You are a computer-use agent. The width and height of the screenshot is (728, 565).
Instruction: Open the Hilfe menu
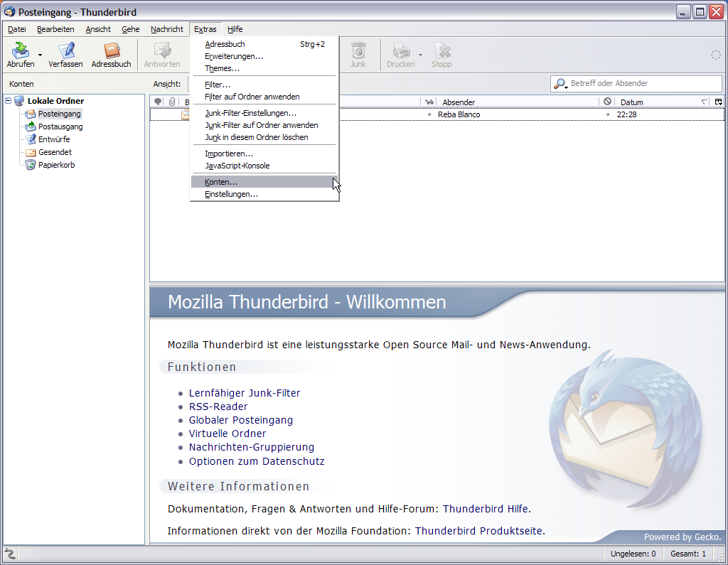pos(235,29)
